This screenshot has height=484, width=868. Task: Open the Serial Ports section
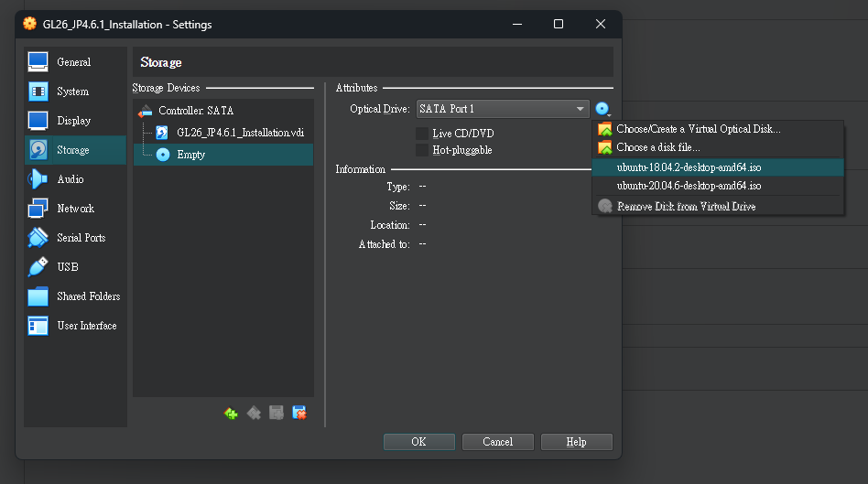click(x=81, y=238)
